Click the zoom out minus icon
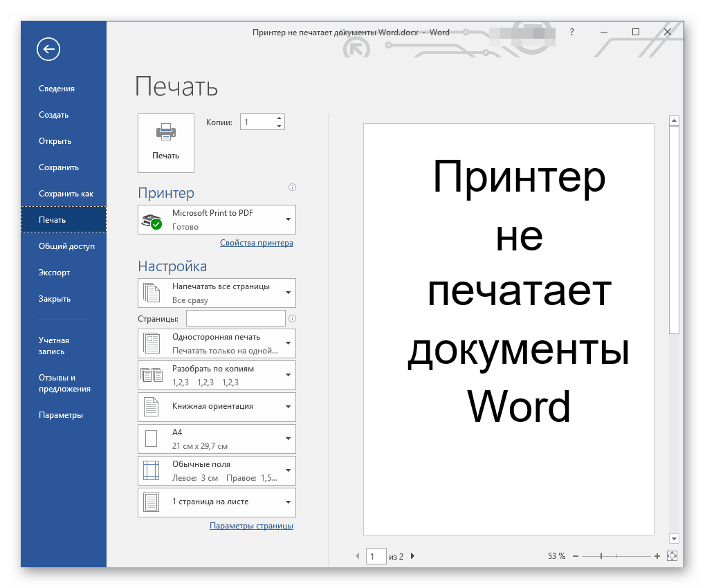The width and height of the screenshot is (705, 588). [x=576, y=557]
